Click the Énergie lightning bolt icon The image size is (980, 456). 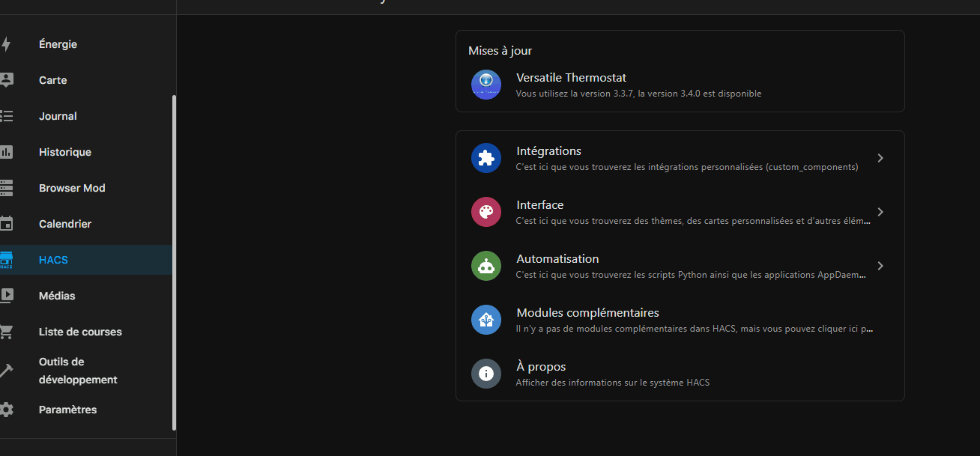(6, 44)
